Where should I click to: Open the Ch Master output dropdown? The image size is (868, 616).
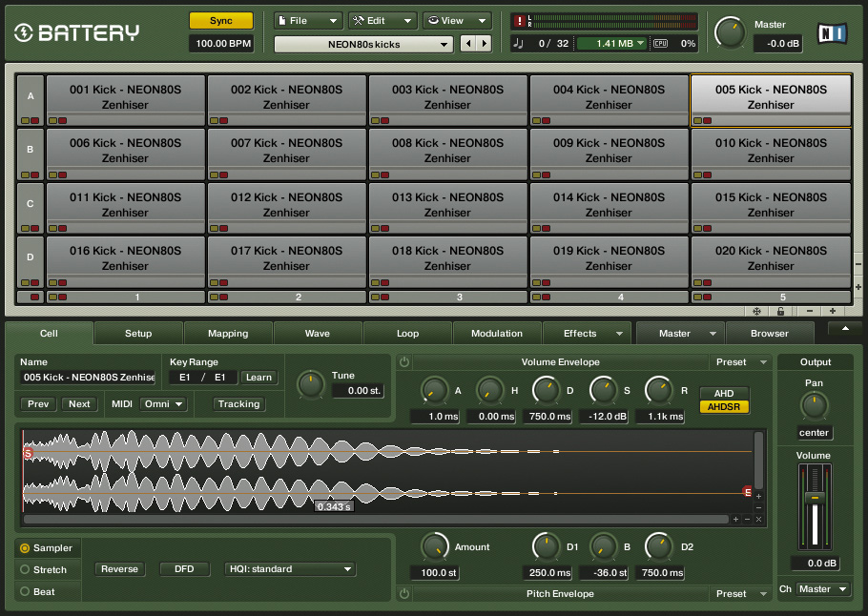(823, 589)
